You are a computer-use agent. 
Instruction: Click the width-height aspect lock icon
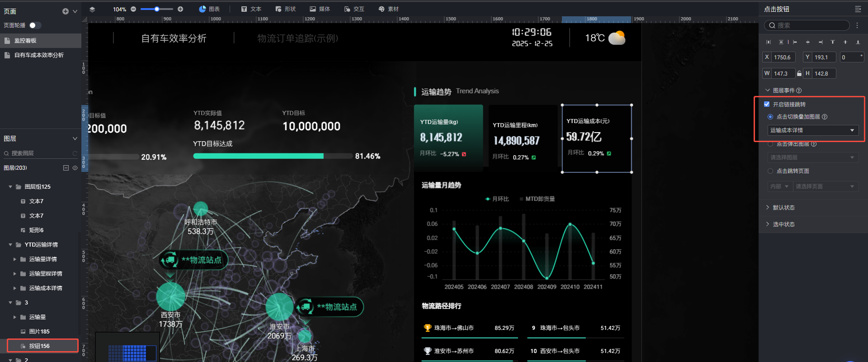(x=799, y=73)
